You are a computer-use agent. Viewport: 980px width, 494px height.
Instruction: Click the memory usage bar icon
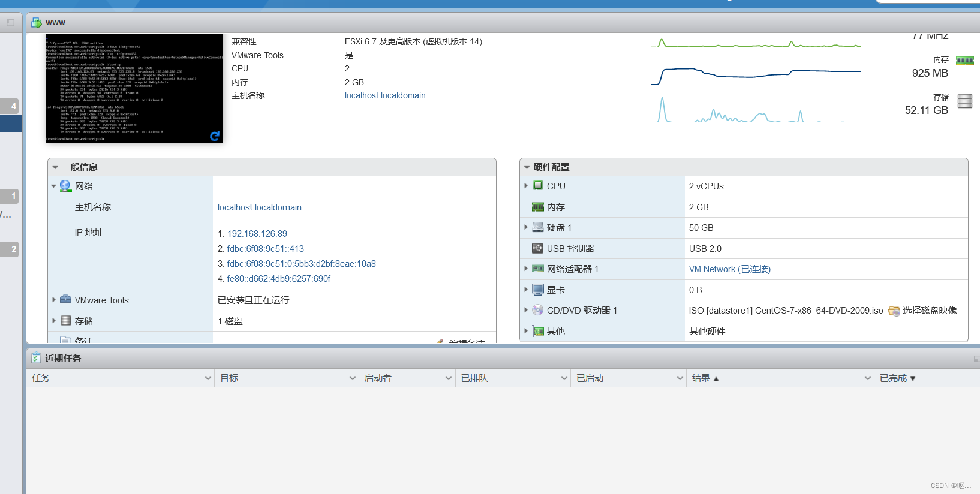pyautogui.click(x=965, y=60)
